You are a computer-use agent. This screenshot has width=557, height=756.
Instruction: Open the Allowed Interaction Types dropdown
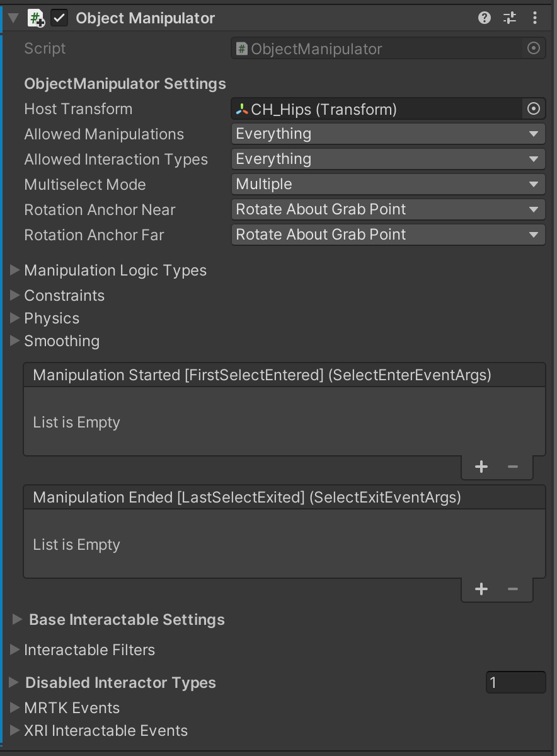[388, 159]
